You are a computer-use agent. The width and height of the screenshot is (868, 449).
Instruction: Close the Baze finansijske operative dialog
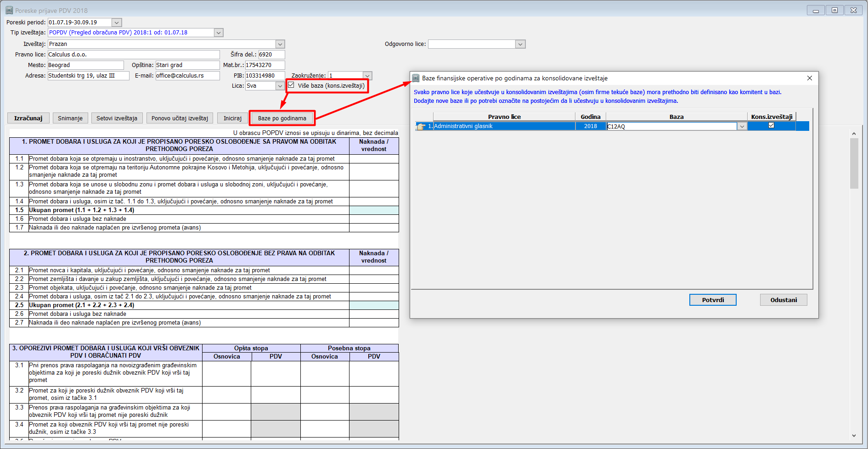tap(810, 78)
